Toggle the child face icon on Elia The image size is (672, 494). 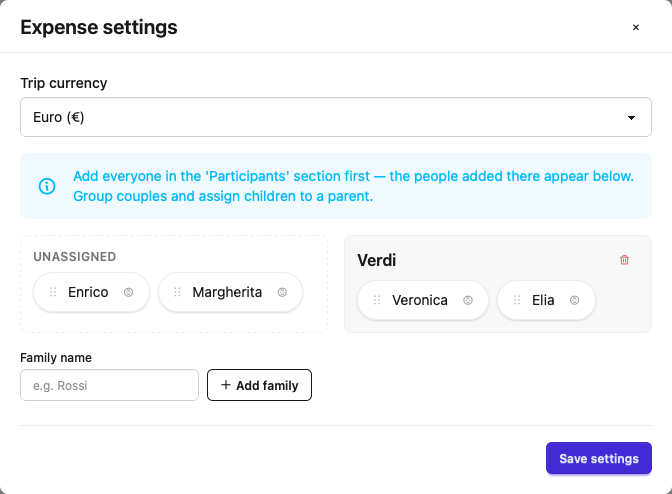coord(574,300)
